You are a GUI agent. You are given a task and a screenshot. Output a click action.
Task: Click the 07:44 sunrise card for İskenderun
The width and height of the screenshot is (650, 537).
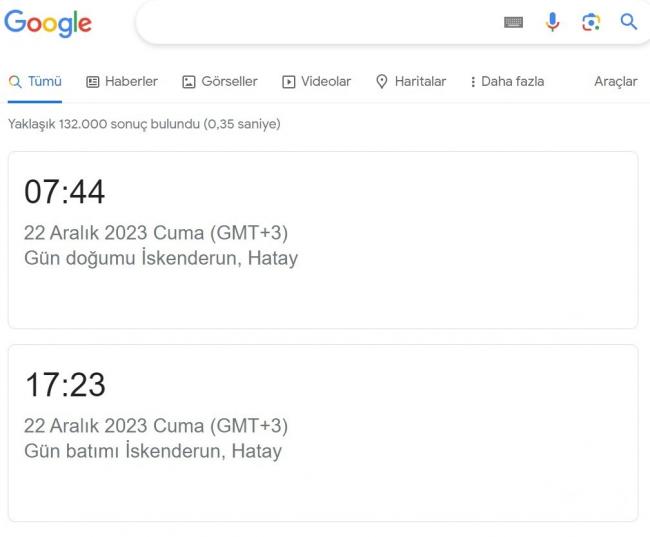pyautogui.click(x=323, y=240)
